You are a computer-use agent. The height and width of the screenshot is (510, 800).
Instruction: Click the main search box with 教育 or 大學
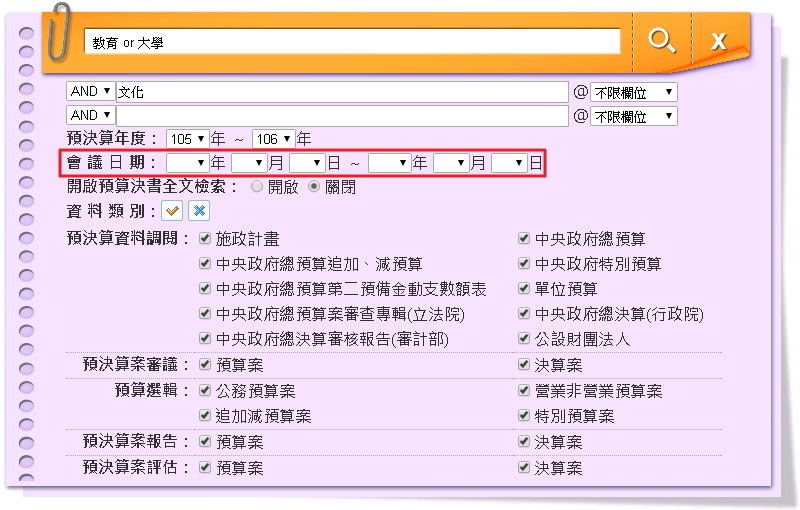(352, 42)
